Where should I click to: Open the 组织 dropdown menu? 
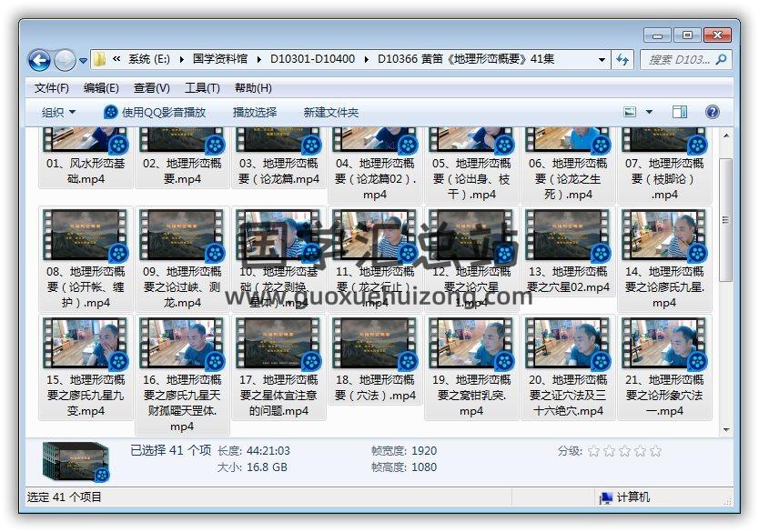tap(59, 112)
